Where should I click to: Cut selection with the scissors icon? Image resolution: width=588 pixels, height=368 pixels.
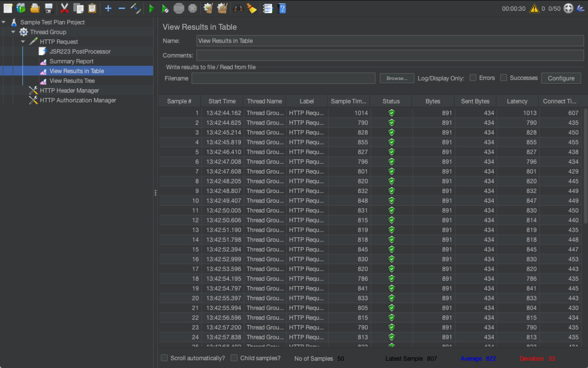[x=64, y=8]
